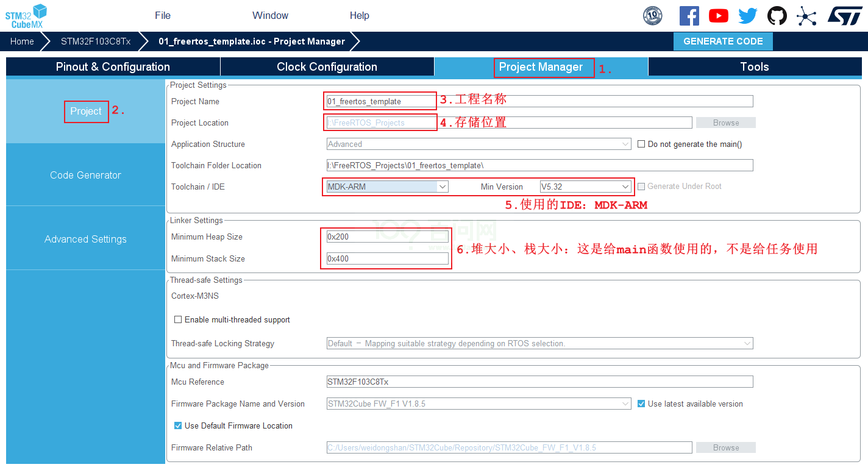Image resolution: width=868 pixels, height=470 pixels.
Task: Open the Min Version dropdown
Action: [x=586, y=187]
